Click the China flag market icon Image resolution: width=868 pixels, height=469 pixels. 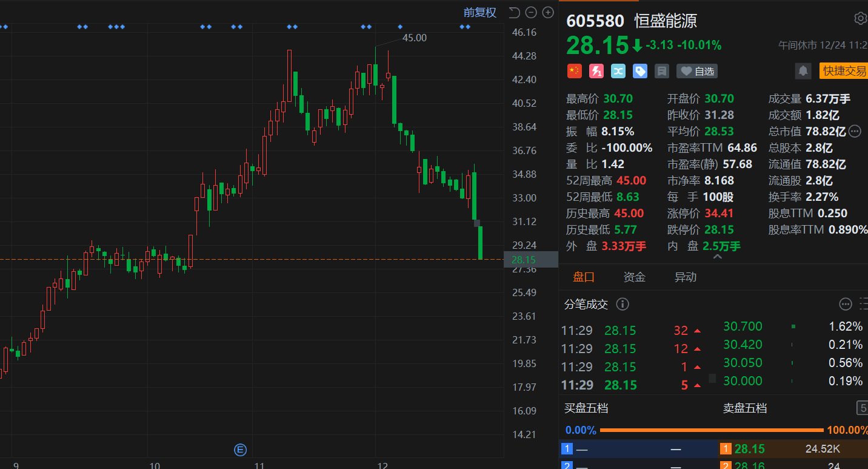(x=574, y=71)
